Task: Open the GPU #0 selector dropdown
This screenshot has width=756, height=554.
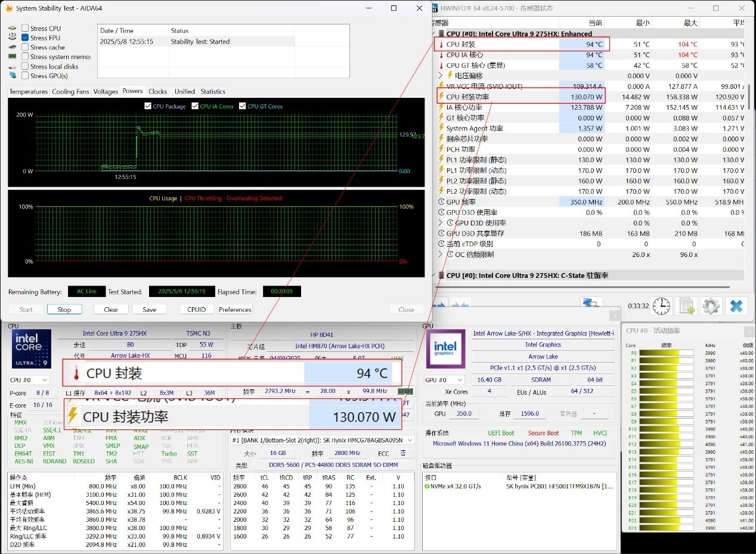Action: 444,380
